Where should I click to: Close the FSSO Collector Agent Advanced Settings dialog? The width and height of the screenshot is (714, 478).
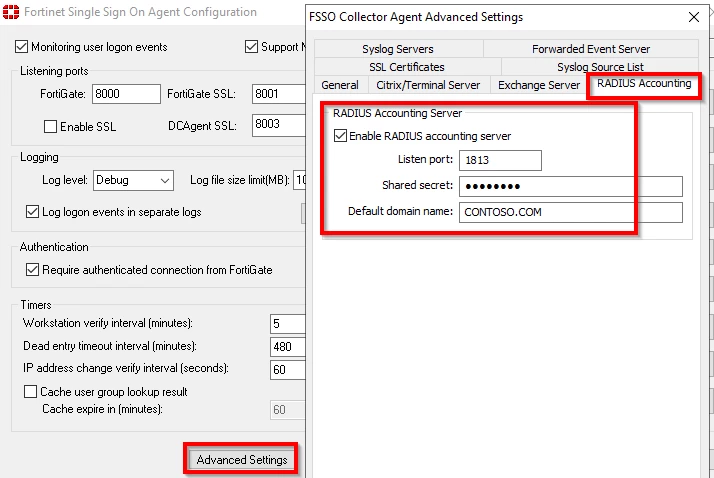point(694,17)
